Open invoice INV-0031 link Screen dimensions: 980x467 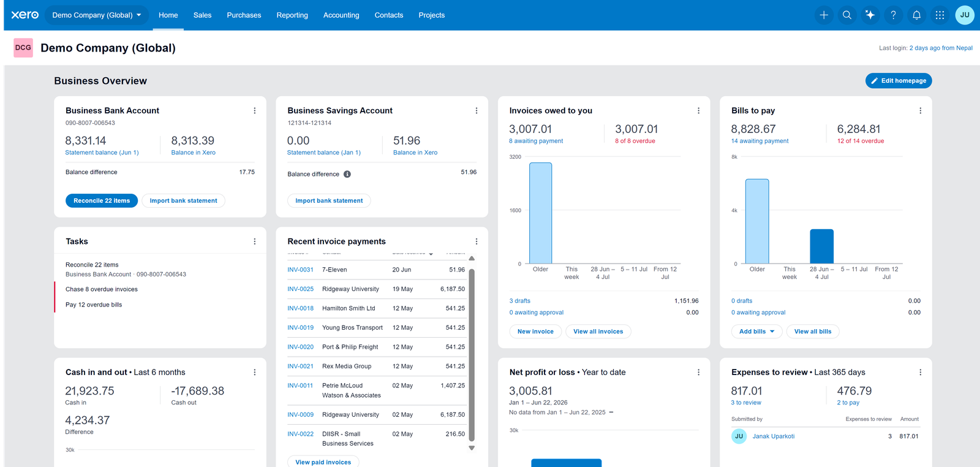[x=300, y=270]
